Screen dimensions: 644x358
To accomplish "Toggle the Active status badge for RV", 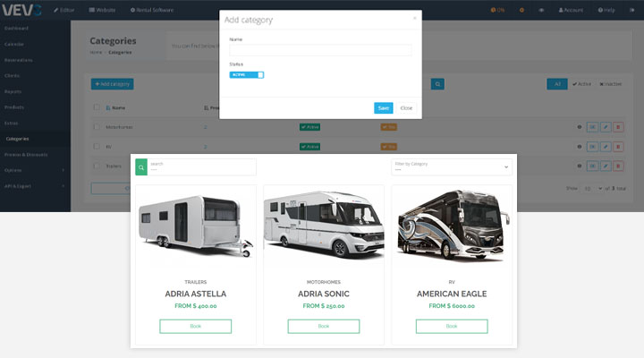I will pyautogui.click(x=309, y=147).
